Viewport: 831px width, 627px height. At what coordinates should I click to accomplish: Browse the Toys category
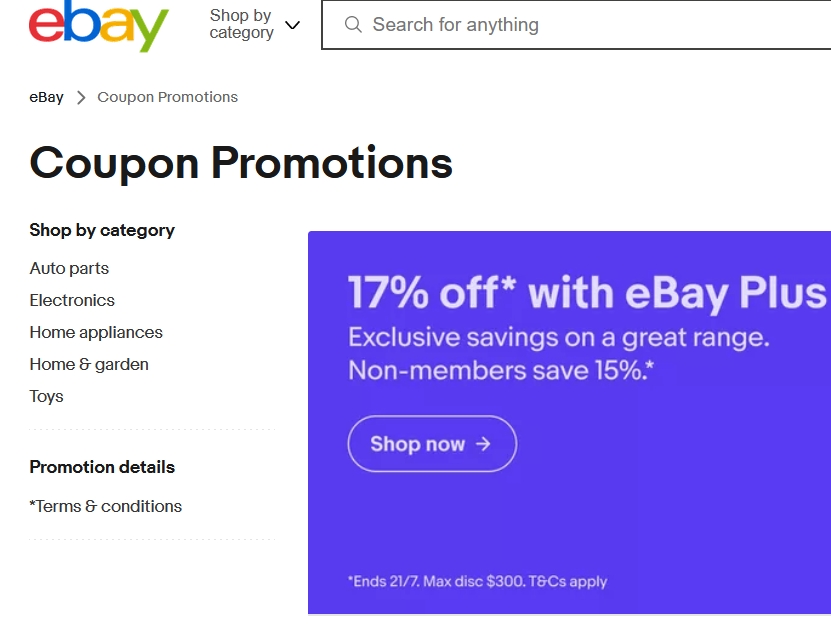point(47,396)
